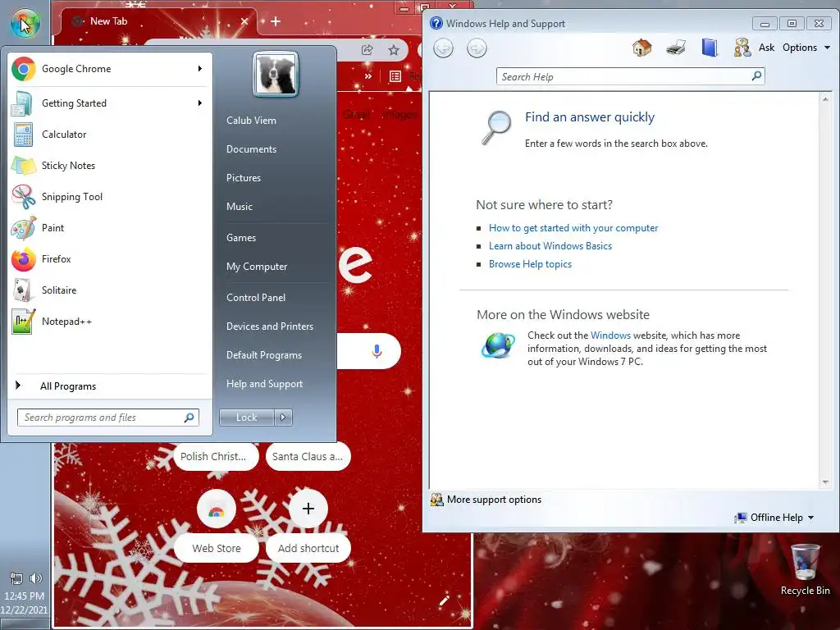Image resolution: width=840 pixels, height=630 pixels.
Task: Click Help window scrollbar up arrow
Action: coord(825,99)
